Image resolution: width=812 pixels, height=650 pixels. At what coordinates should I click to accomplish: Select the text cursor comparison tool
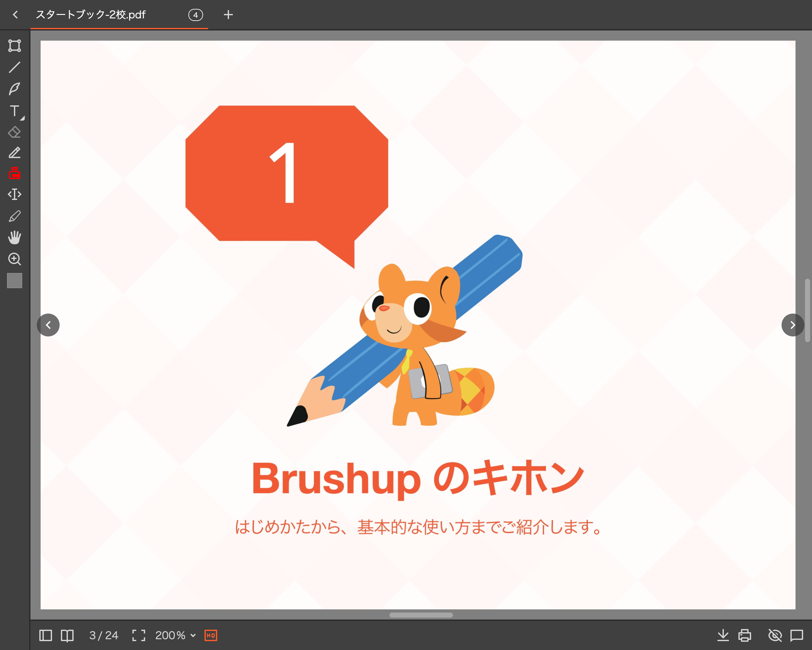pyautogui.click(x=15, y=195)
